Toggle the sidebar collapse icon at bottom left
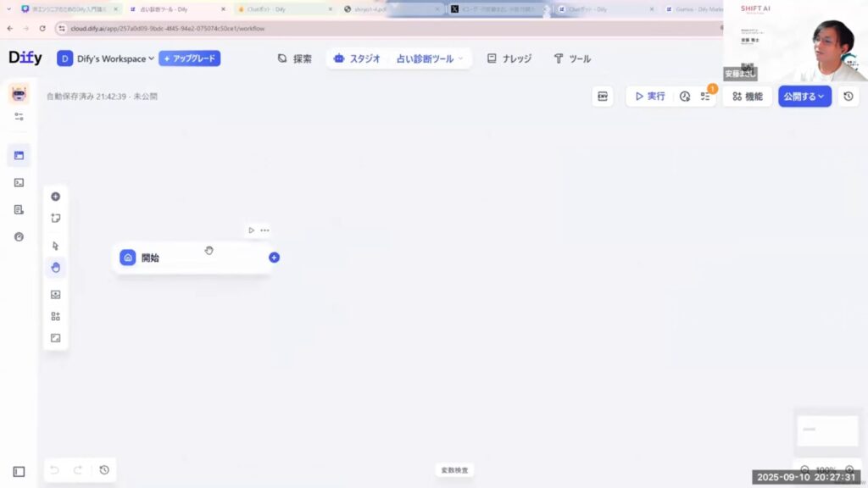The height and width of the screenshot is (488, 868). [19, 471]
